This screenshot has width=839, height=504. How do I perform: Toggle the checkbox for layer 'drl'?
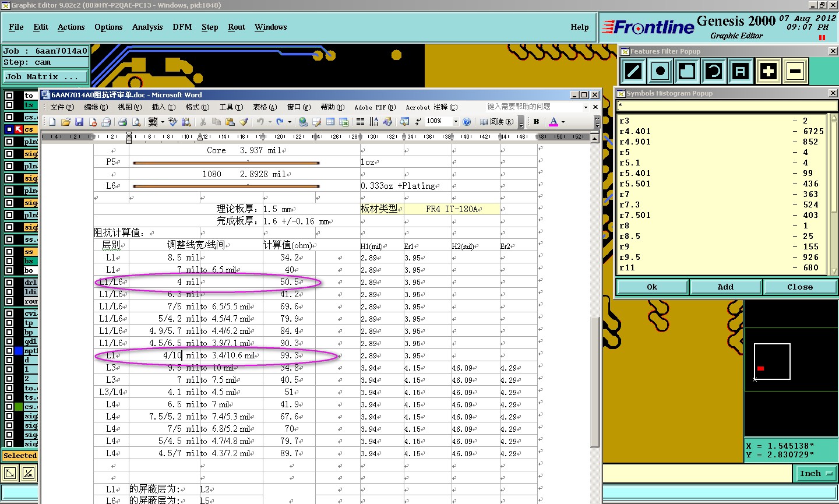(9, 283)
